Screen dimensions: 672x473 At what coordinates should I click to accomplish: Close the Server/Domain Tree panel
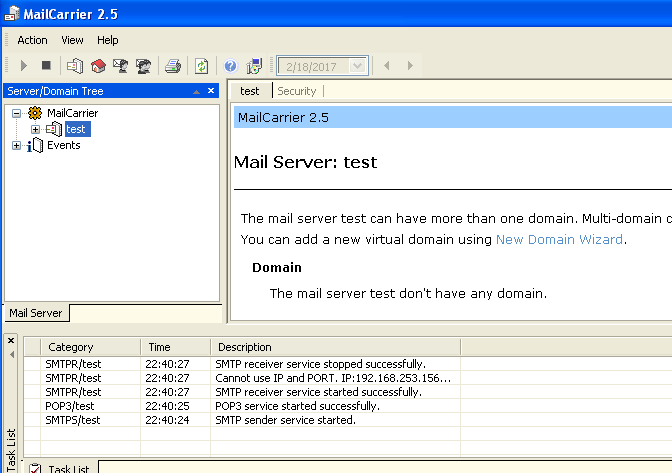tap(211, 91)
